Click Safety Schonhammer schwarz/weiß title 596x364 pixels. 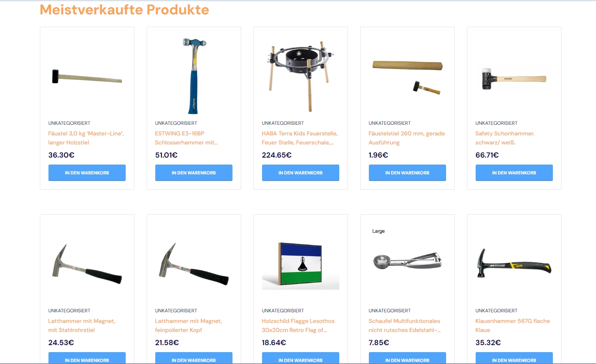point(505,138)
